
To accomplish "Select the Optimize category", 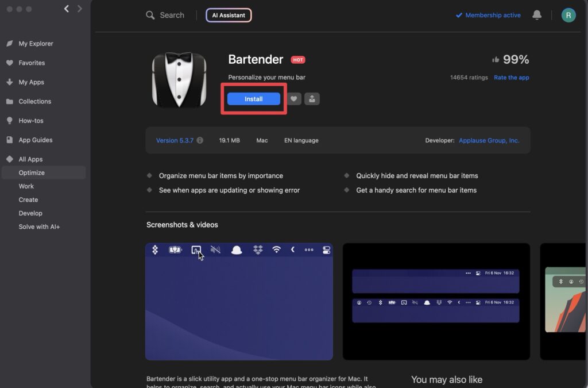I will click(x=44, y=172).
